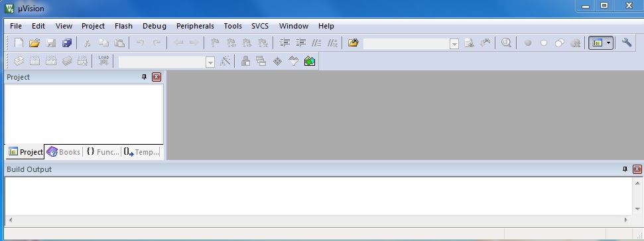Close the Project panel
Screen dimensions: 644x241
click(x=157, y=77)
